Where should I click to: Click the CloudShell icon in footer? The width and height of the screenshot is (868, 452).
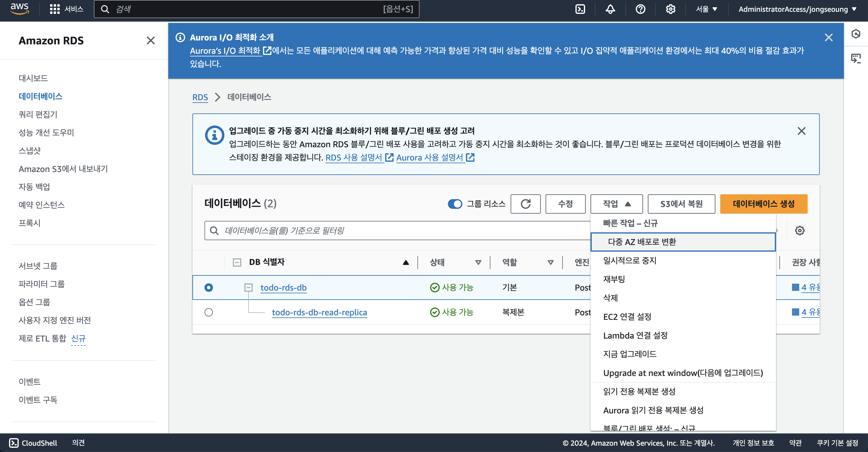(x=14, y=443)
